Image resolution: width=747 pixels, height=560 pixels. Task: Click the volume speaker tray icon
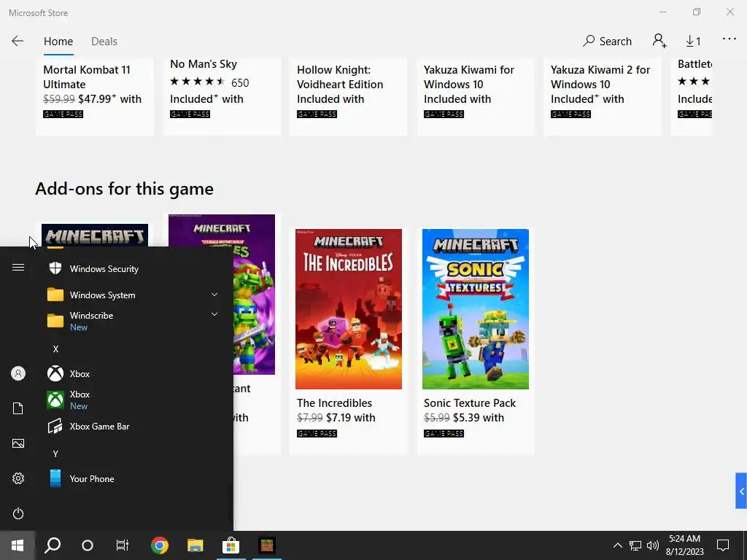653,545
